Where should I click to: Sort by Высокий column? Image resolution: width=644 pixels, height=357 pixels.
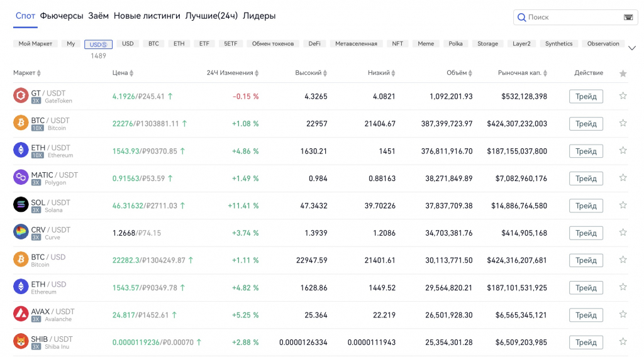tap(311, 73)
